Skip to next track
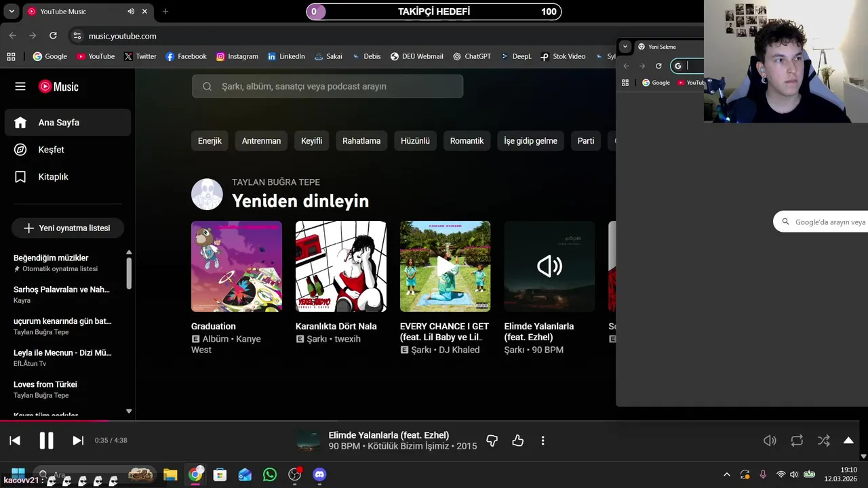This screenshot has height=488, width=868. pyautogui.click(x=78, y=441)
